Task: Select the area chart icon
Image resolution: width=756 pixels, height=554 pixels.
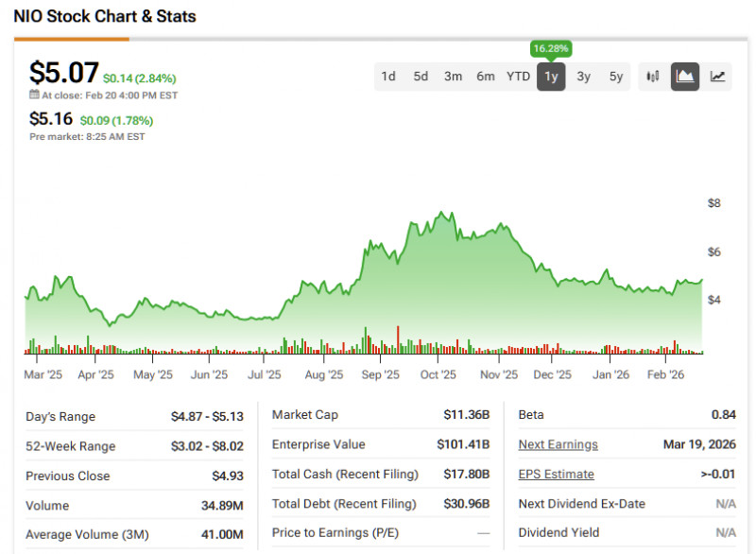Action: click(685, 77)
